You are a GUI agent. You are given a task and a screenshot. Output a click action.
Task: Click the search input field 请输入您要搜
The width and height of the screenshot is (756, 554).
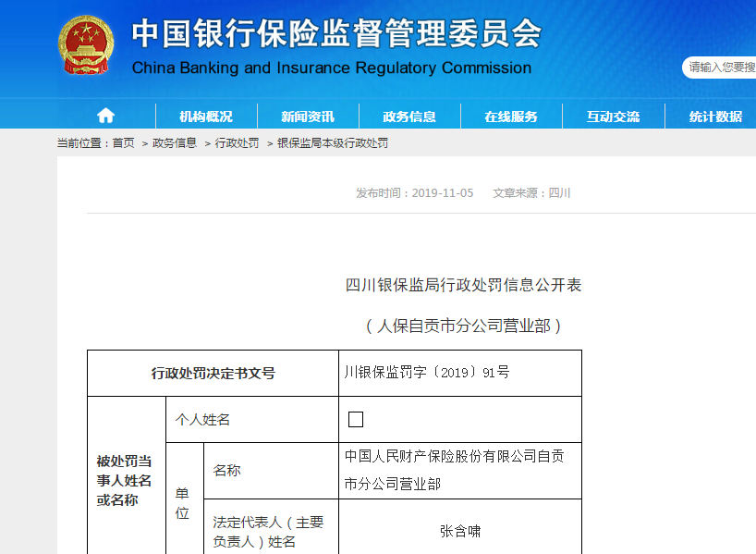point(719,68)
